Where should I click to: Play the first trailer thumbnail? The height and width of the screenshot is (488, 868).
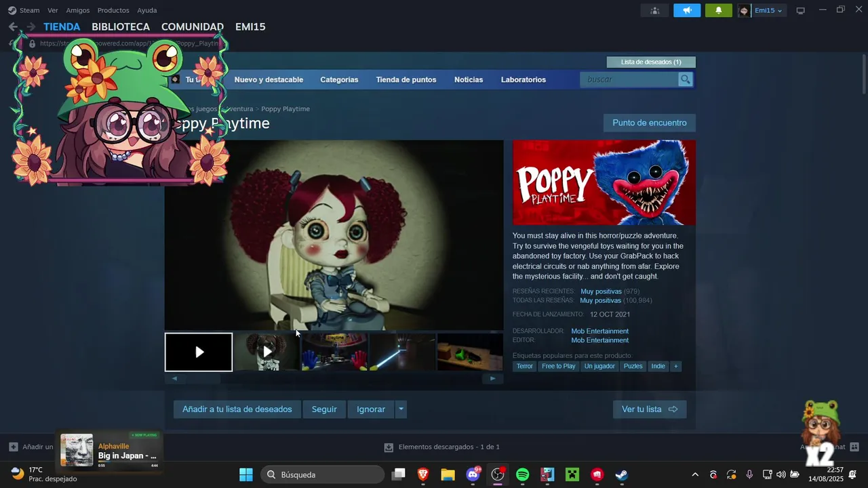(199, 352)
